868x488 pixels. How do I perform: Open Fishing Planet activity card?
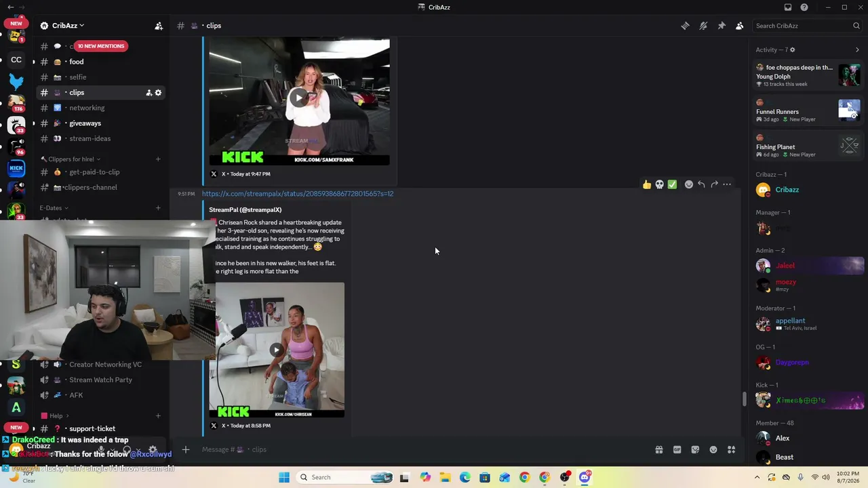[808, 146]
